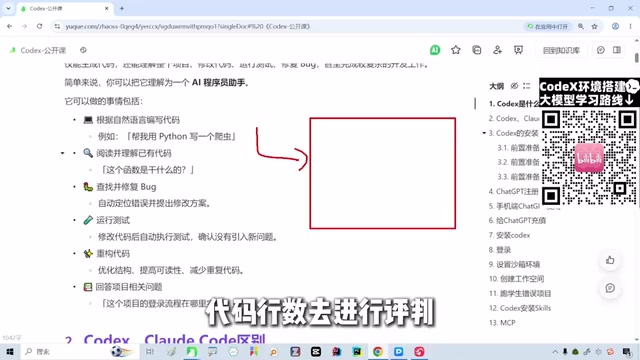Jump to outline item '3. Codex的安装'
Viewport: 640px width, 360px height.
(513, 133)
